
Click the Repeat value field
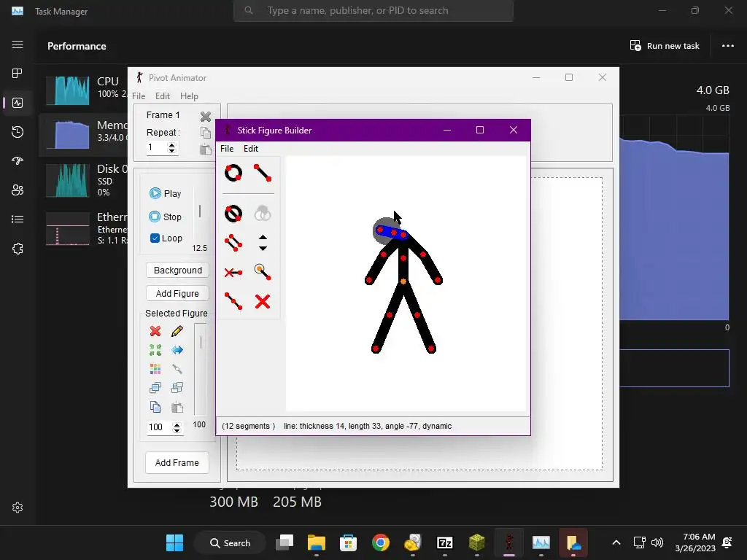[156, 147]
